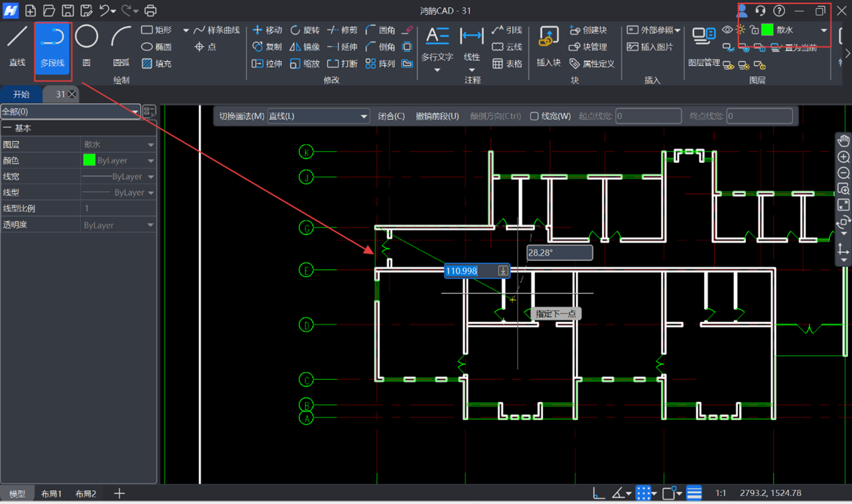Enable the 线宽(W) checkbox
852x504 pixels.
click(x=534, y=116)
